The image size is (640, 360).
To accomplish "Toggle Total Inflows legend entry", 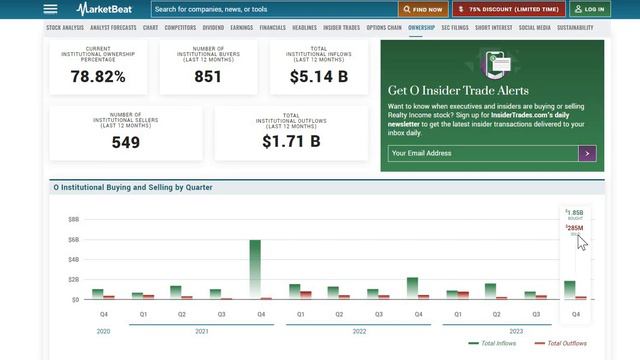I will pyautogui.click(x=492, y=343).
